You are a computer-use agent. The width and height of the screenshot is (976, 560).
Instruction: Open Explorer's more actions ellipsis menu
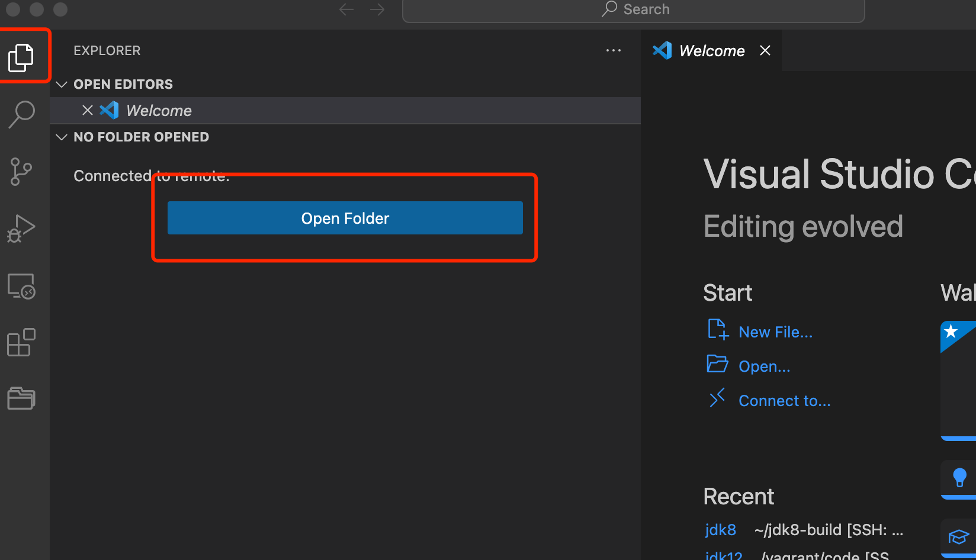point(614,51)
